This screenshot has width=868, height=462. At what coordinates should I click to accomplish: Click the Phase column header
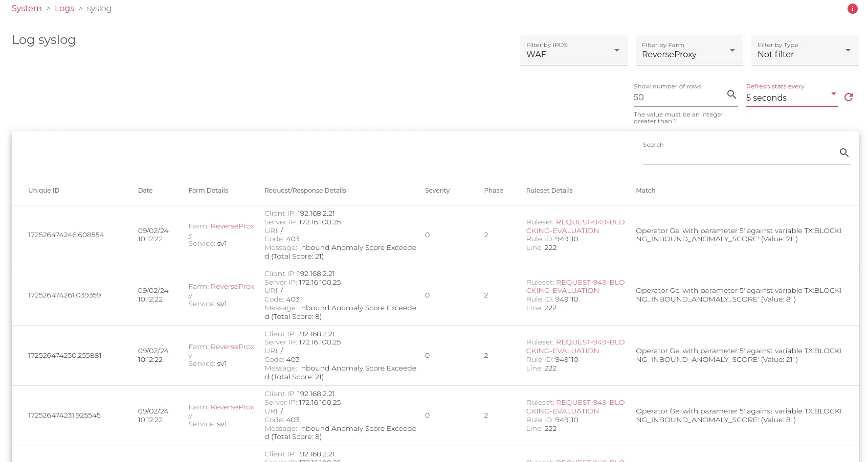pyautogui.click(x=493, y=191)
